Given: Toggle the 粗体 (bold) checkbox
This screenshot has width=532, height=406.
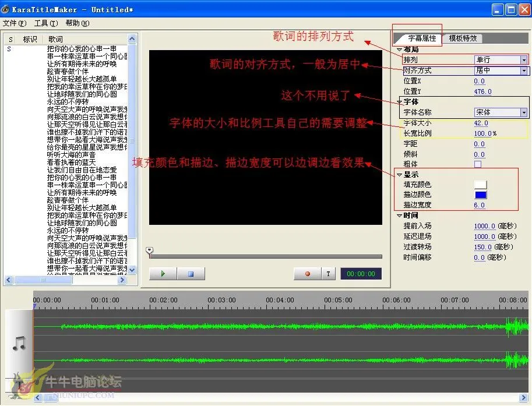Looking at the screenshot, I should [478, 164].
